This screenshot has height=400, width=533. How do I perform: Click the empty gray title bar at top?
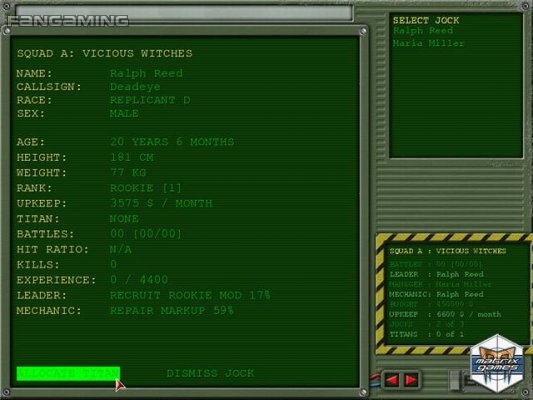[x=184, y=12]
